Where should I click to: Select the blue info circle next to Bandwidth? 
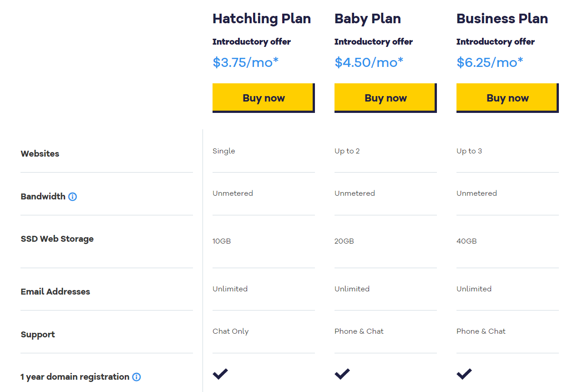[72, 197]
